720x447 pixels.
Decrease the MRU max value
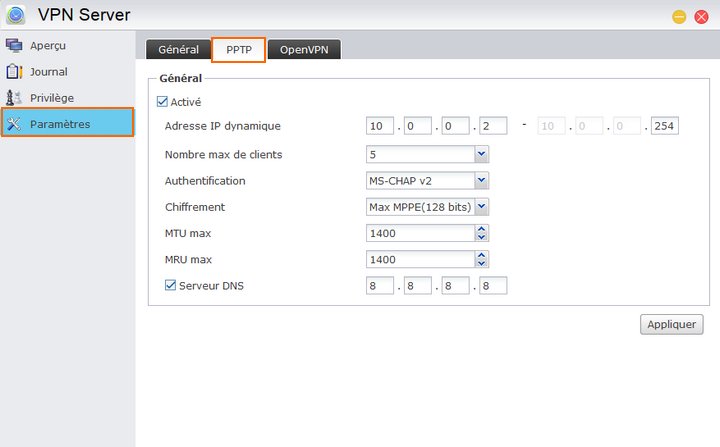[481, 263]
